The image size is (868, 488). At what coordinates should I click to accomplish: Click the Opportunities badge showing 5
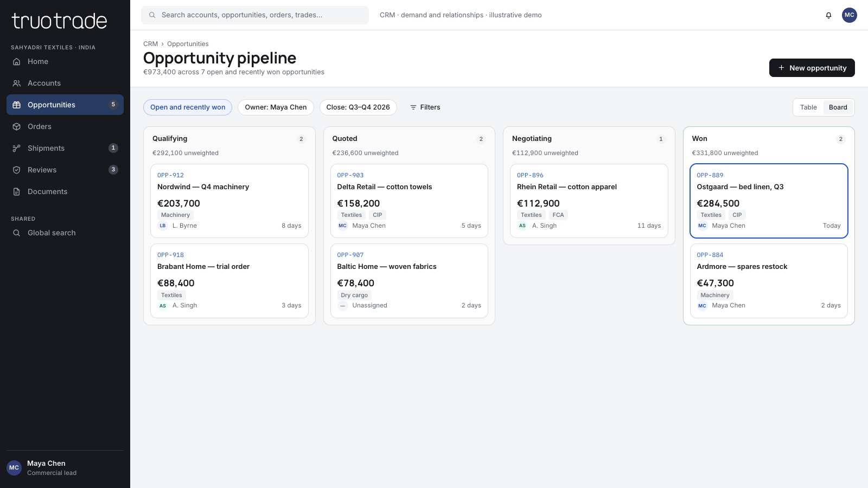(x=113, y=105)
